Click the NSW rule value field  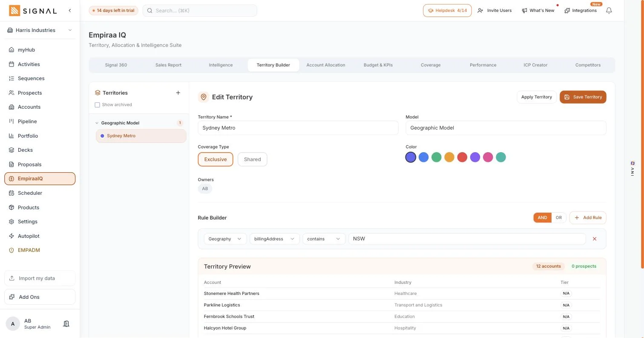467,239
